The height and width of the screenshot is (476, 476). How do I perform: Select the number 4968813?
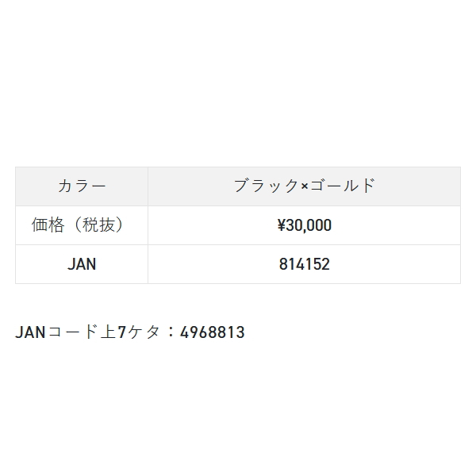tap(213, 332)
